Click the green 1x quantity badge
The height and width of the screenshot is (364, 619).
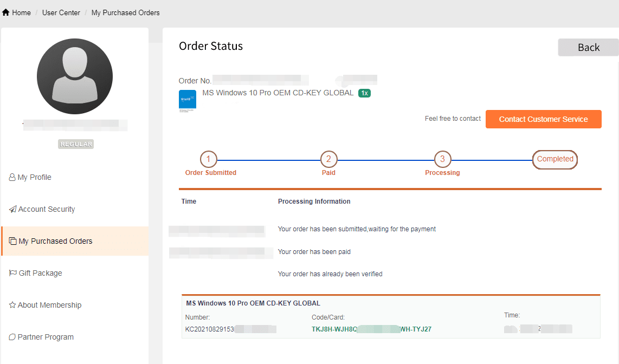(x=364, y=93)
